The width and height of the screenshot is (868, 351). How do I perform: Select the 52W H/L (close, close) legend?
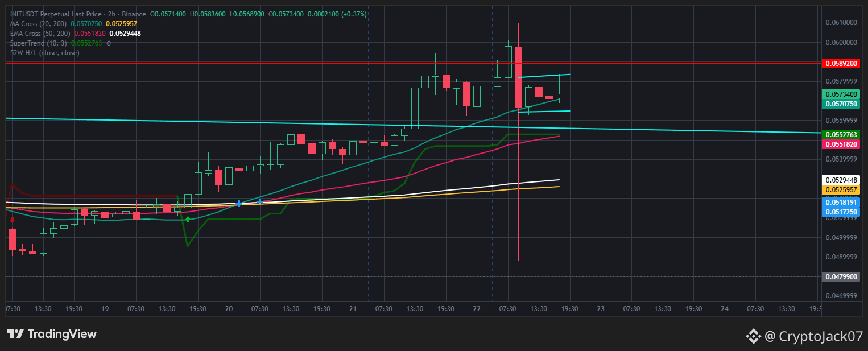(x=45, y=52)
